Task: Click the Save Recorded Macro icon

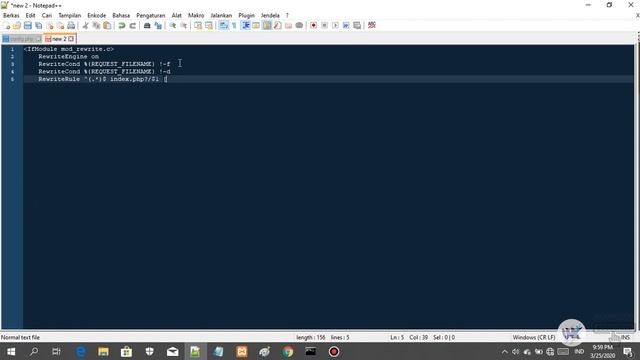Action: click(357, 26)
